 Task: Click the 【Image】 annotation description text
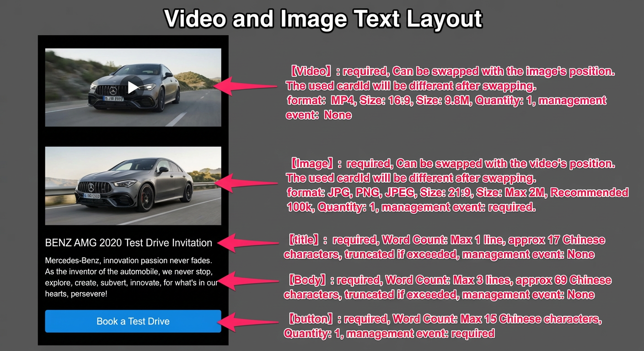(457, 185)
